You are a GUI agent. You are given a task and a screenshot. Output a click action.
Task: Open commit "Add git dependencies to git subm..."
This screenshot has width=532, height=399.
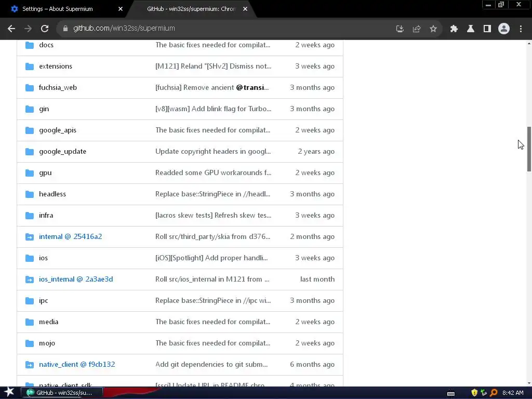pos(211,364)
